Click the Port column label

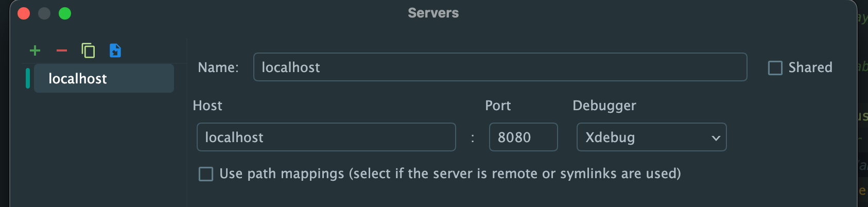click(x=498, y=106)
